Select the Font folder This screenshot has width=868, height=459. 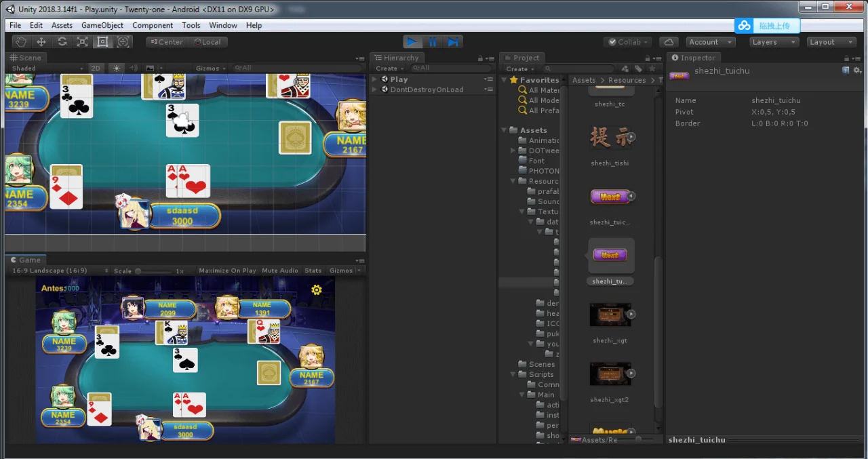click(532, 161)
